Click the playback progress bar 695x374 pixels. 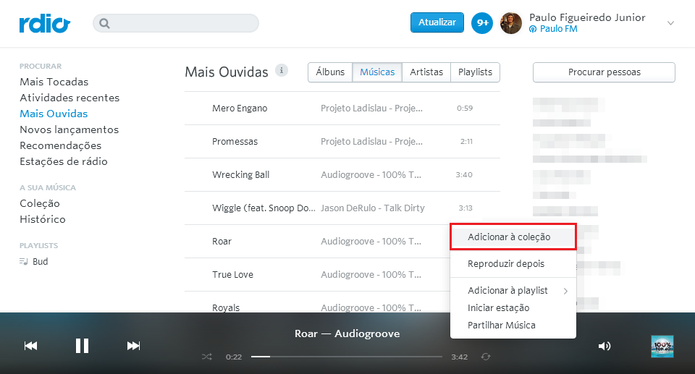(347, 357)
